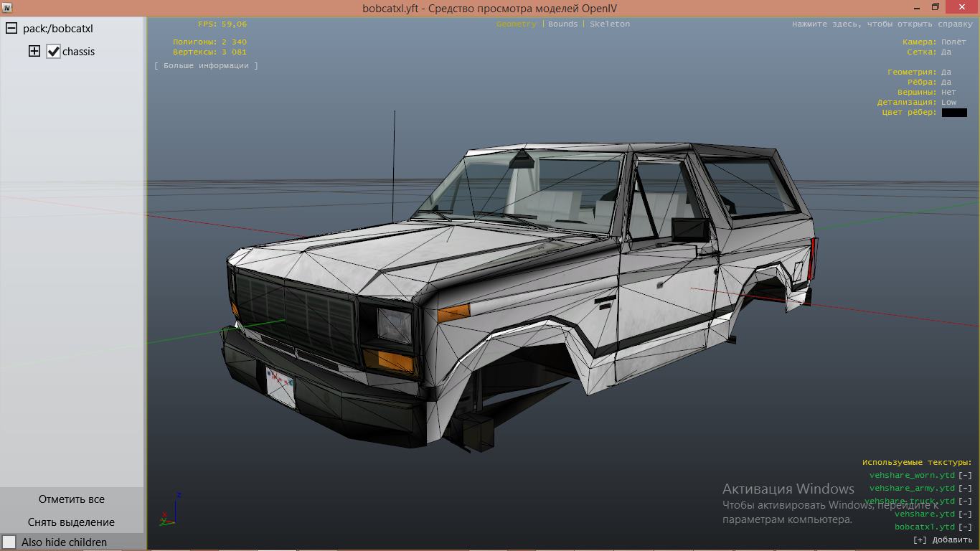Toggle the Вершины vertices setting
This screenshot has height=551, width=980.
(x=948, y=92)
